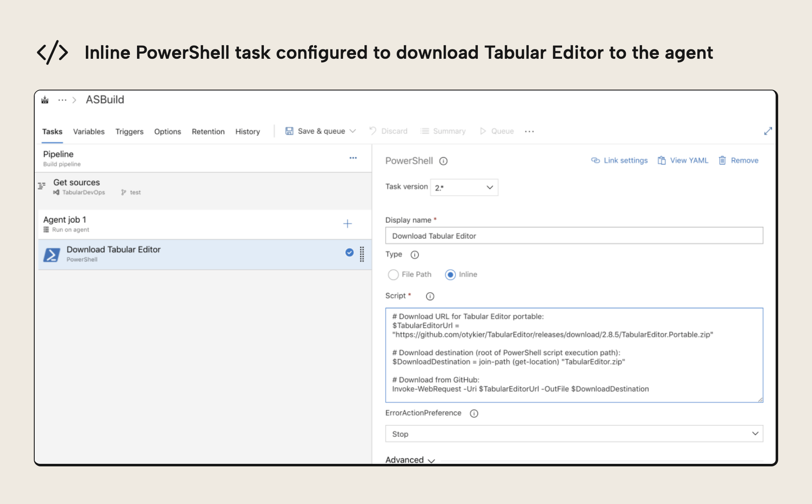The height and width of the screenshot is (504, 812).
Task: Open the Options tab
Action: pyautogui.click(x=167, y=131)
